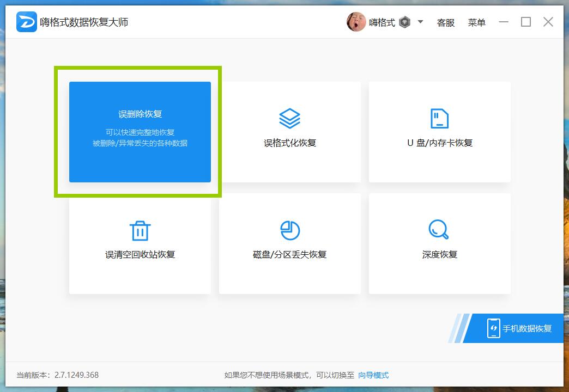Switch to 向导模式 via link

coord(373,375)
